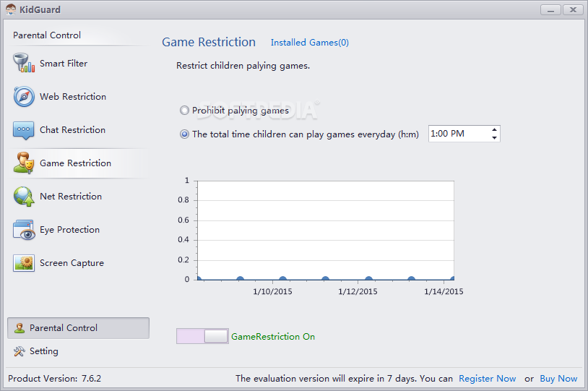This screenshot has width=588, height=391.
Task: Click the Game Restriction heading
Action: tap(209, 42)
